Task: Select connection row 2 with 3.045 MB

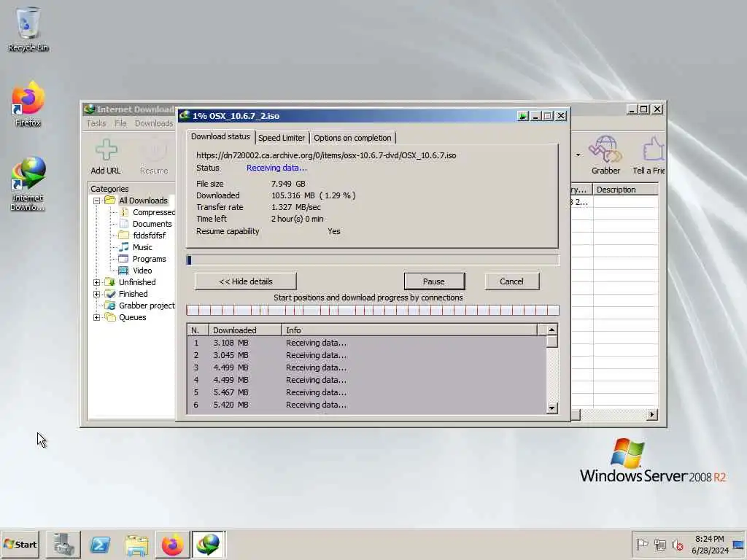Action: (x=367, y=355)
